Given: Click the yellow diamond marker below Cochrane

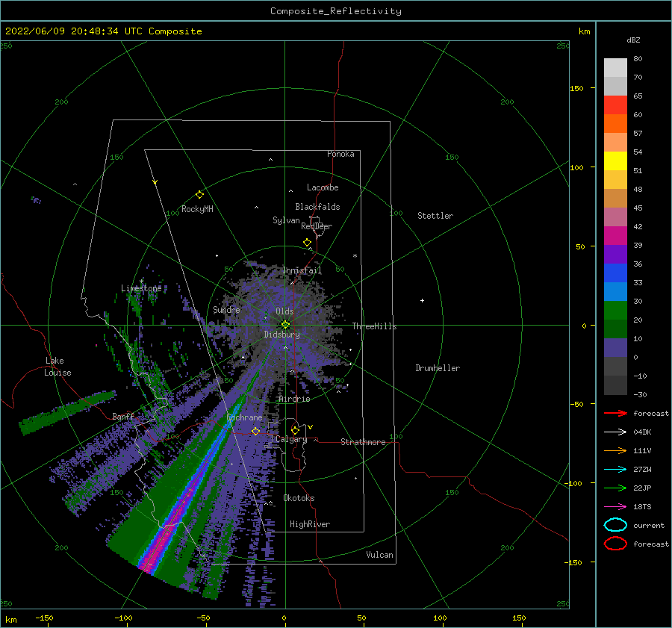Looking at the screenshot, I should coord(255,431).
